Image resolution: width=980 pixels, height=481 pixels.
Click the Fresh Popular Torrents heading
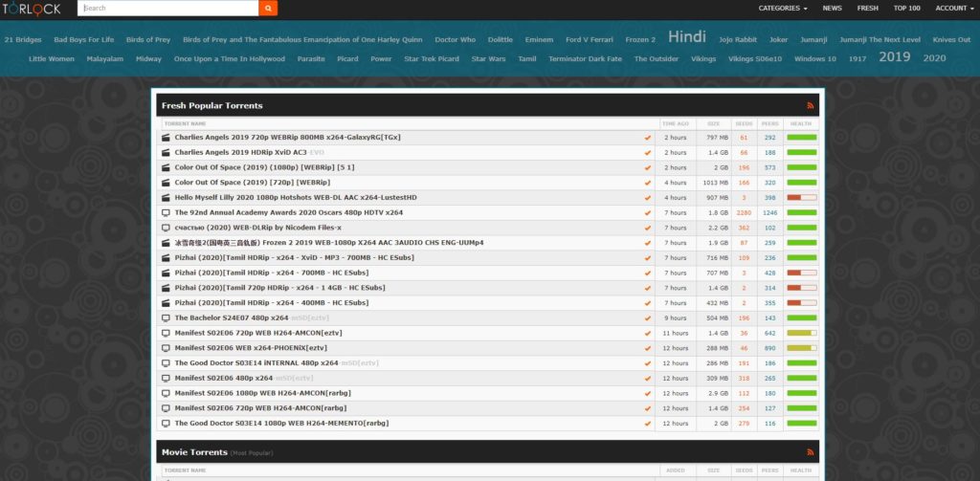click(x=212, y=105)
